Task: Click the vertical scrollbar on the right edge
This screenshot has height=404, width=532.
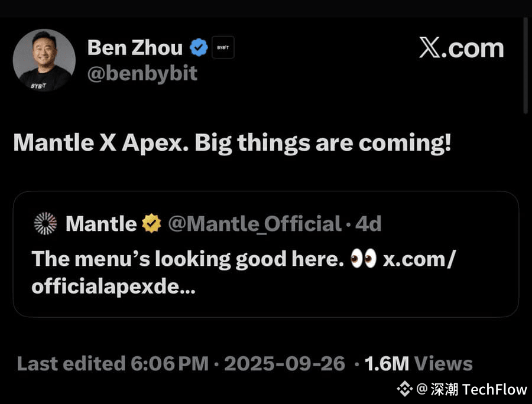Action: [x=525, y=65]
